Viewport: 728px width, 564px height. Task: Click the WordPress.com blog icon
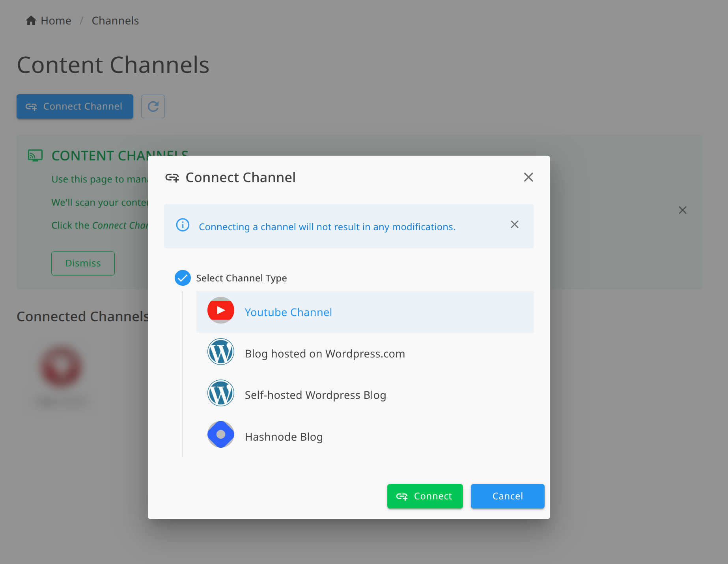pos(220,352)
